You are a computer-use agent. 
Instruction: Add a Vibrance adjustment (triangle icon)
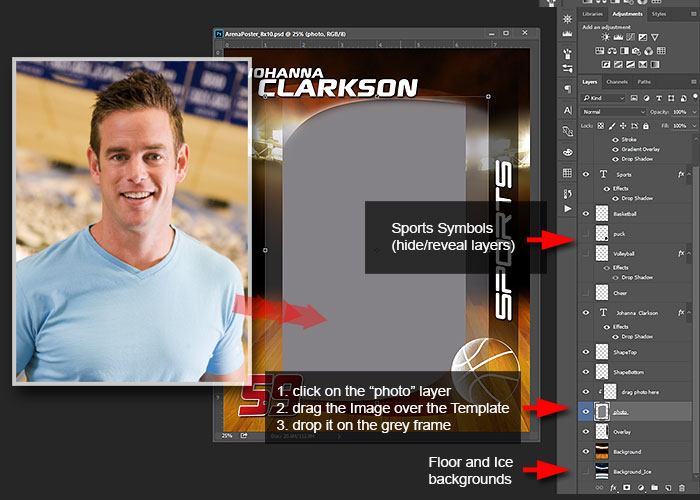point(654,37)
